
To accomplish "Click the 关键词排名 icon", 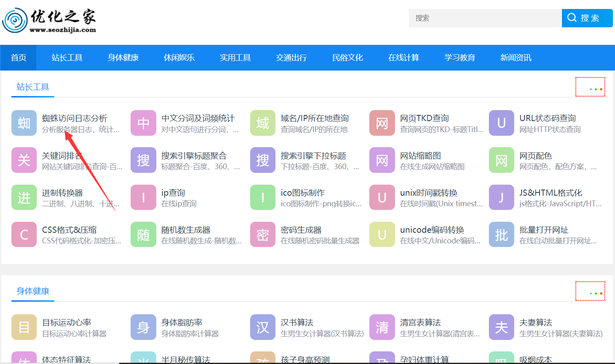I will click(x=24, y=160).
